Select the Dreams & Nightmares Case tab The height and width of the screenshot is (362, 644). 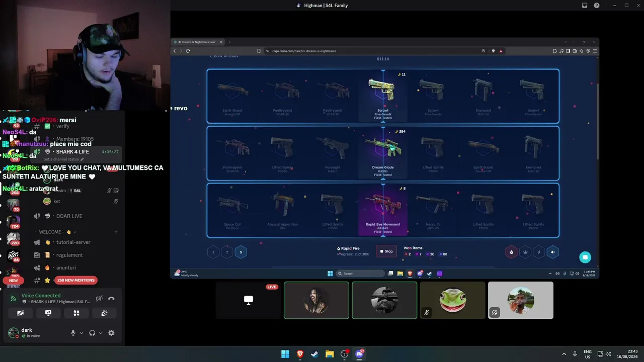(x=197, y=42)
